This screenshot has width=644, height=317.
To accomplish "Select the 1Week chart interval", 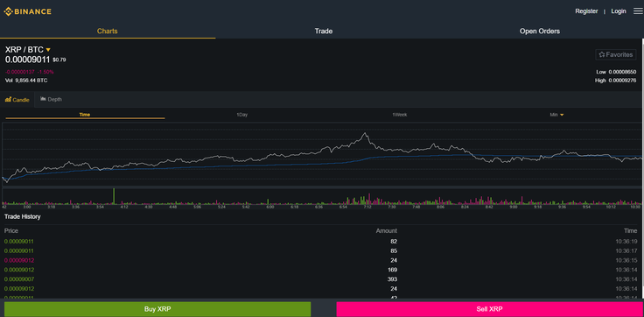I will (x=399, y=115).
